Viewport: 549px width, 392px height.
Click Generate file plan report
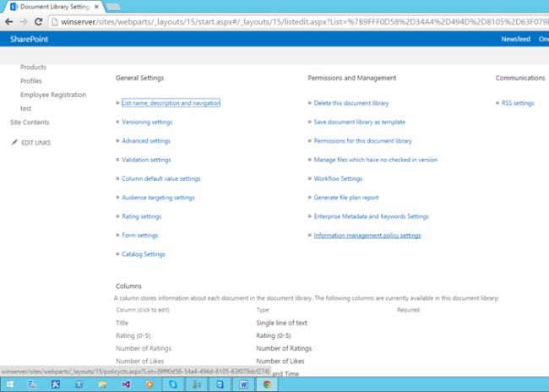coord(346,198)
